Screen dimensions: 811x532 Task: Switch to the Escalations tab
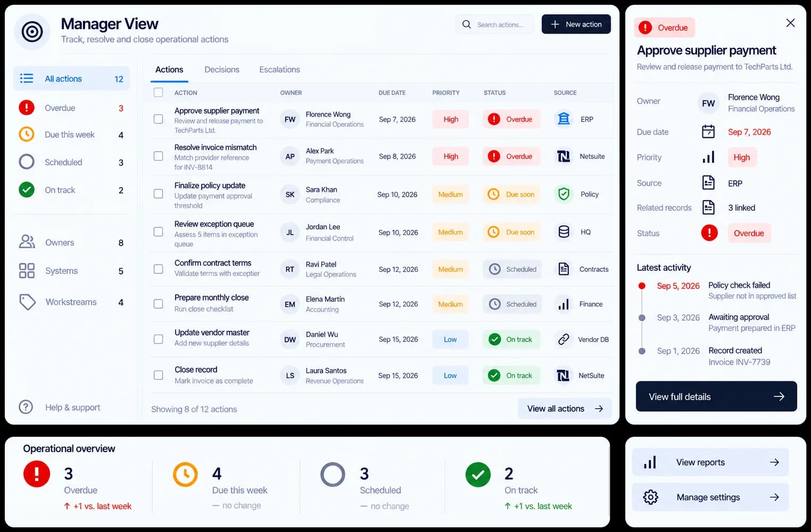tap(279, 69)
